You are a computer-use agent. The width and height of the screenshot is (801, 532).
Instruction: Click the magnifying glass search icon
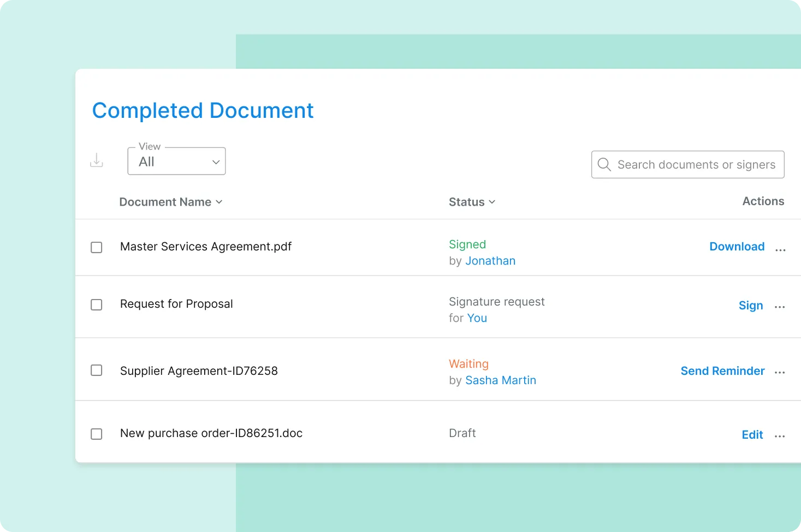tap(604, 164)
